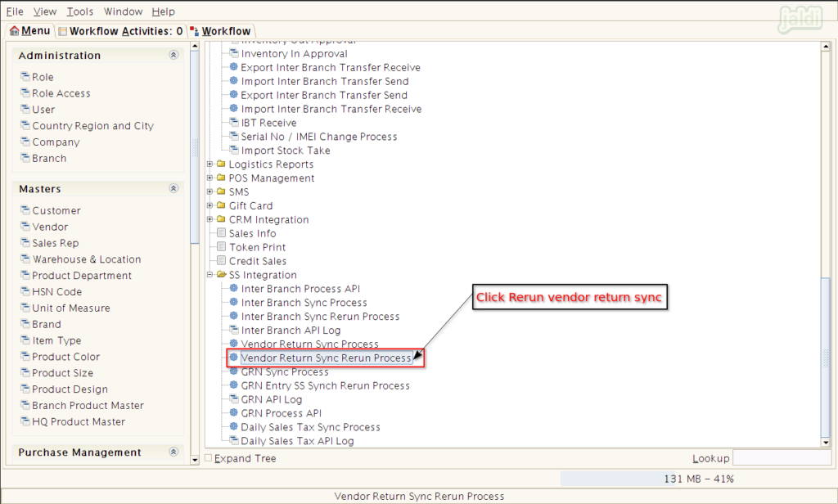The width and height of the screenshot is (838, 504).
Task: Click the Sales Info form icon
Action: [x=221, y=233]
